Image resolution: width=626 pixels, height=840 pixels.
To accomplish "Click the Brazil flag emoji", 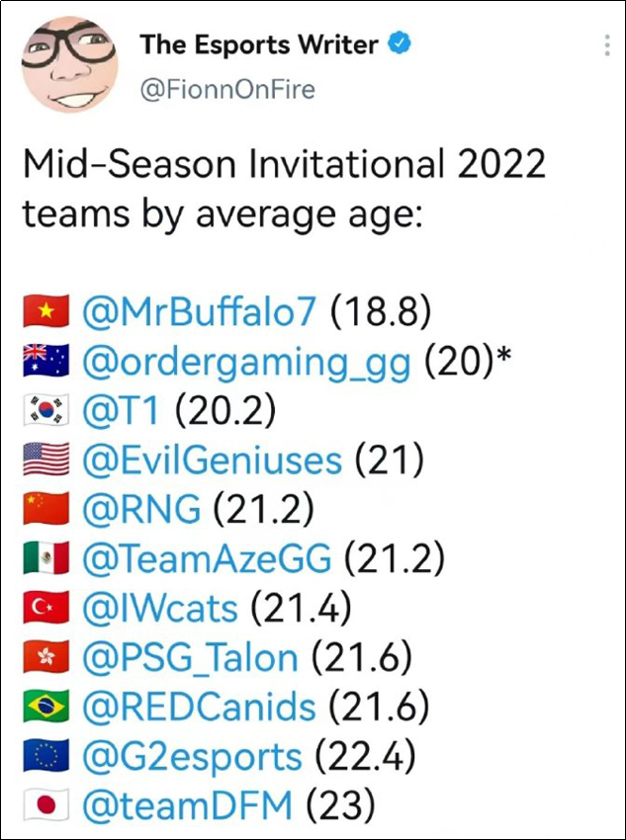I will coord(46,707).
